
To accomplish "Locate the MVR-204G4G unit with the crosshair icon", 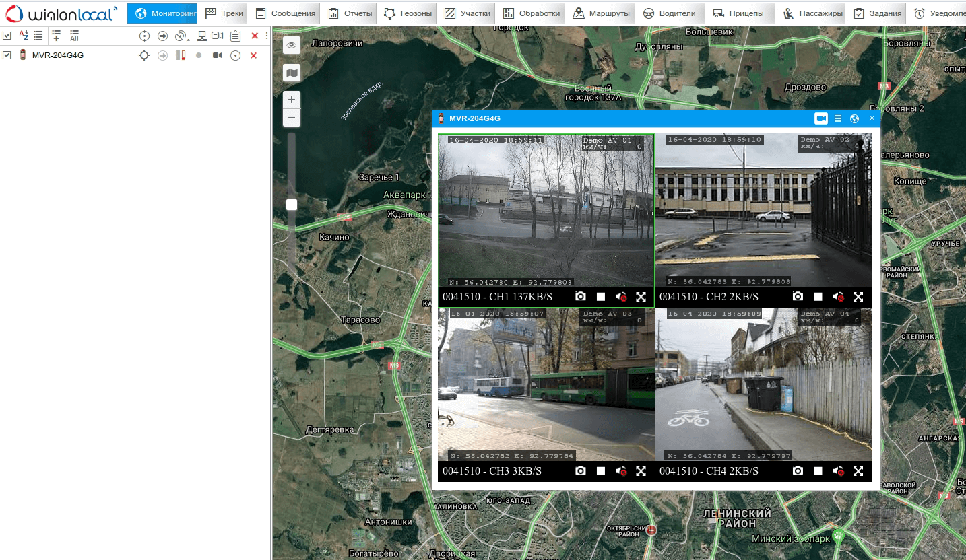I will click(x=143, y=55).
